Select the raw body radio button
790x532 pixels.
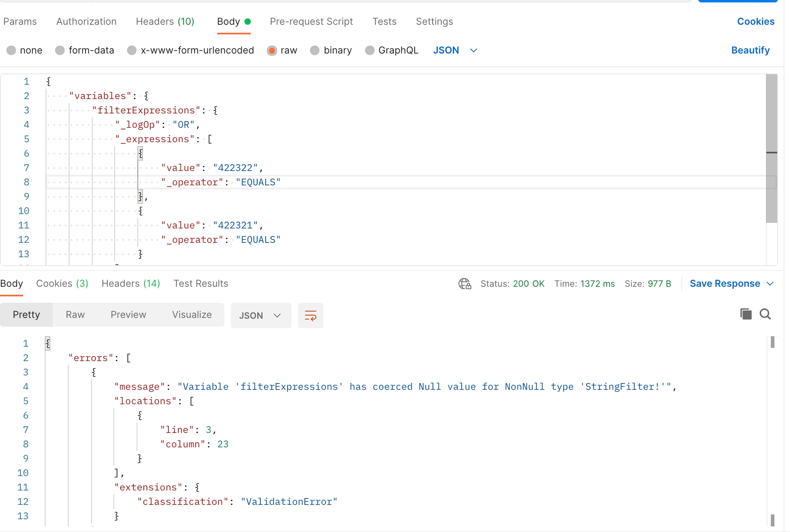[272, 50]
